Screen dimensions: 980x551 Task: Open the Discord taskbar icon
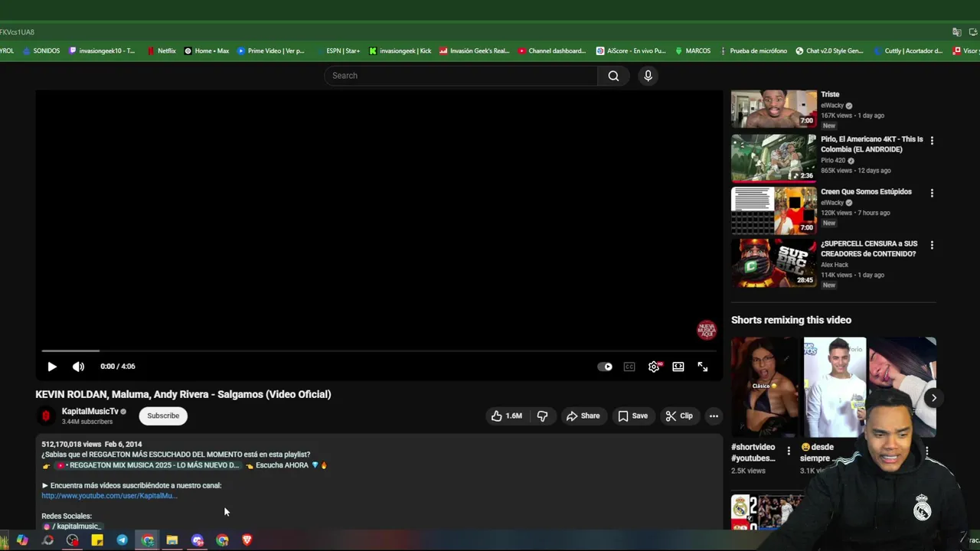tap(198, 540)
